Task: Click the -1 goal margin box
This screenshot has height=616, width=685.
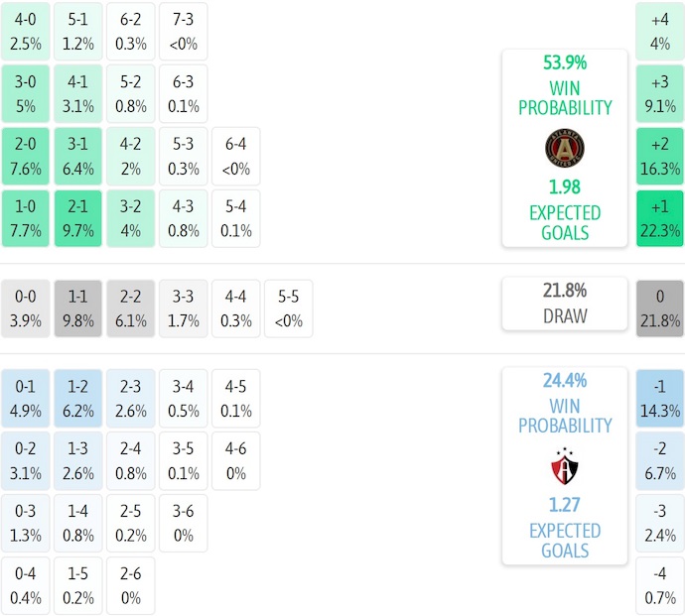Action: pos(660,398)
